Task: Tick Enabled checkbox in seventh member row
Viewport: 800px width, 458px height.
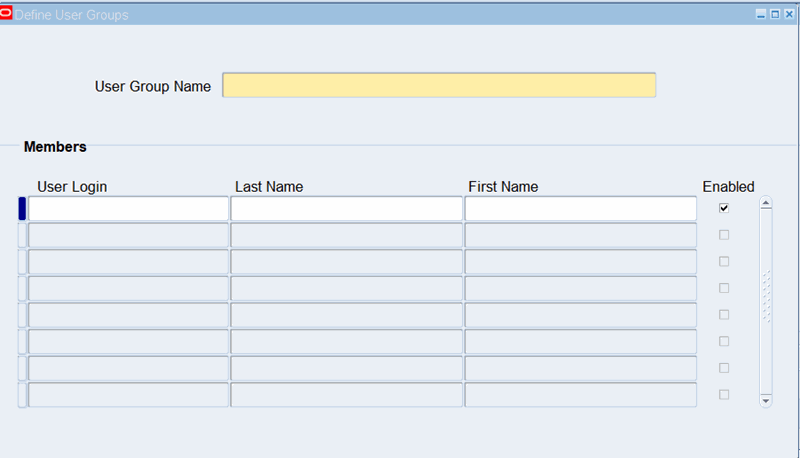Action: pyautogui.click(x=723, y=368)
